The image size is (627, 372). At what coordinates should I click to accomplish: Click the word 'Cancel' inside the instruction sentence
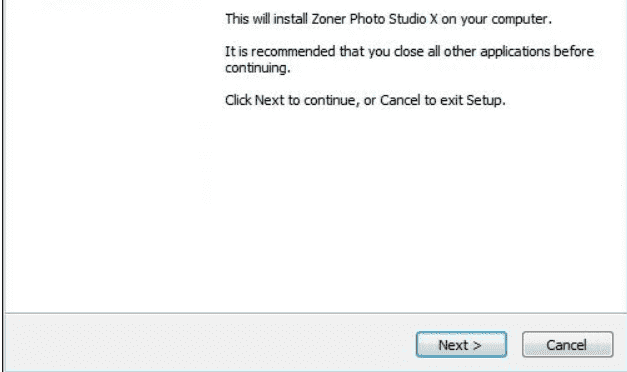tap(400, 100)
